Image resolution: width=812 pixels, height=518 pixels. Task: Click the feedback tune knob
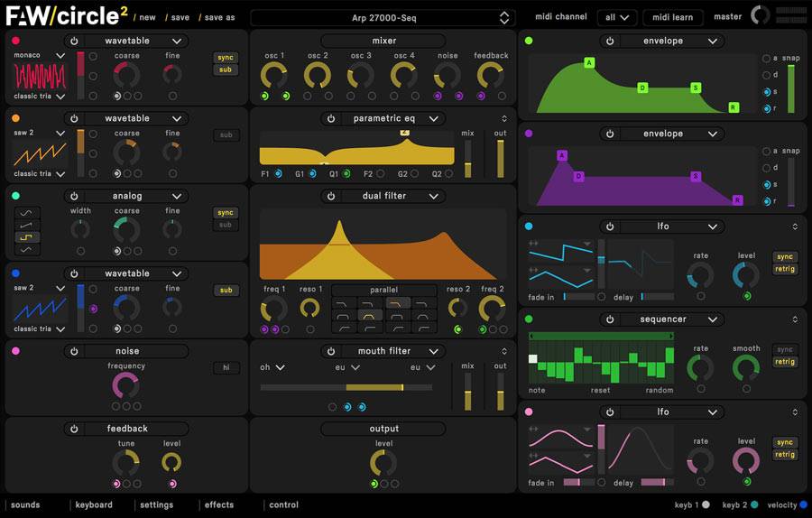click(125, 463)
